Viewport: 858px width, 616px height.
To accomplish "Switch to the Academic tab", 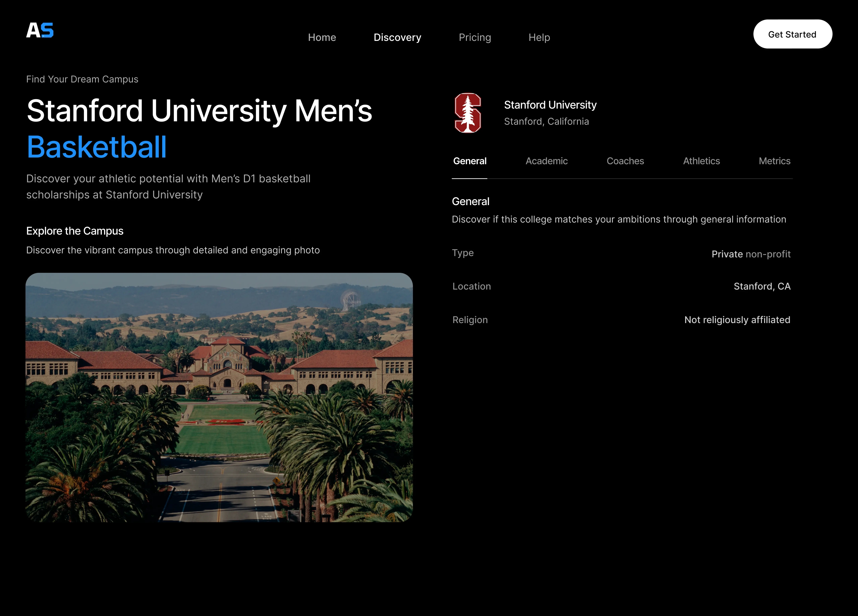I will tap(546, 161).
